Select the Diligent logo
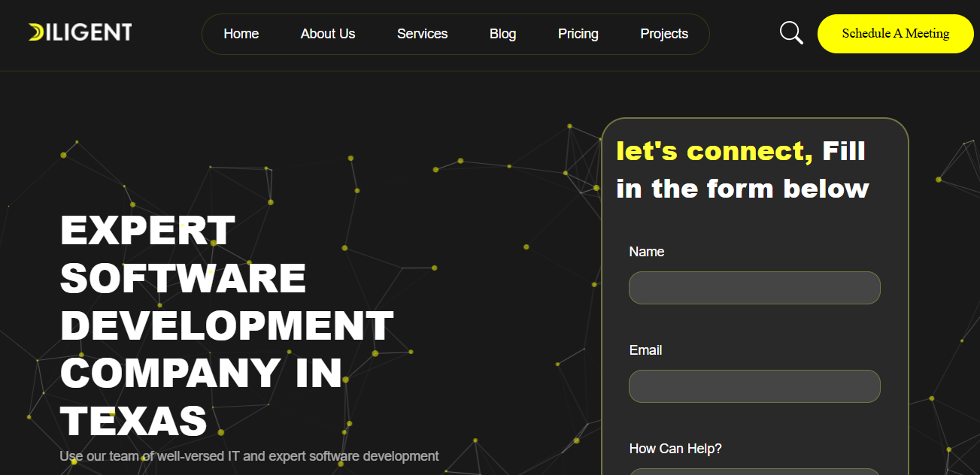This screenshot has height=475, width=980. (79, 32)
